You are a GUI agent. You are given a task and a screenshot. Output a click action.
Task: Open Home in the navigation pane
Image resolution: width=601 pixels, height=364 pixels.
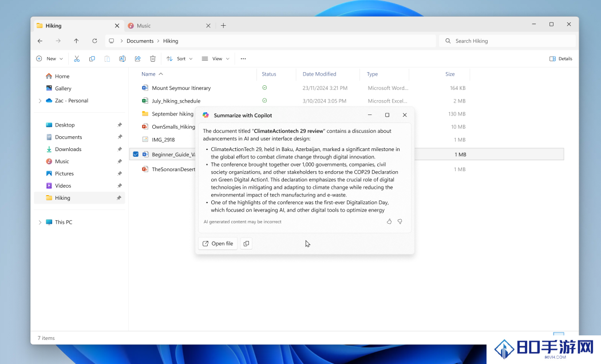(x=62, y=76)
